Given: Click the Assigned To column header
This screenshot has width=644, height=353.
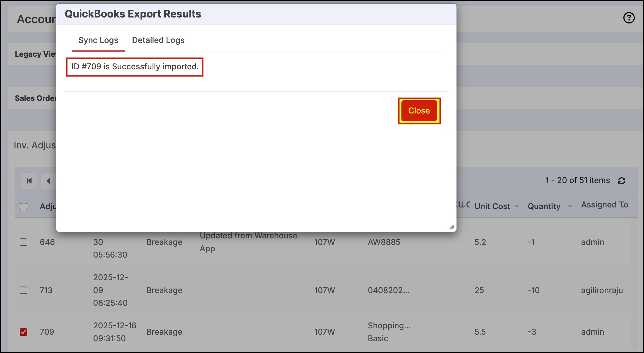Looking at the screenshot, I should click(x=604, y=205).
